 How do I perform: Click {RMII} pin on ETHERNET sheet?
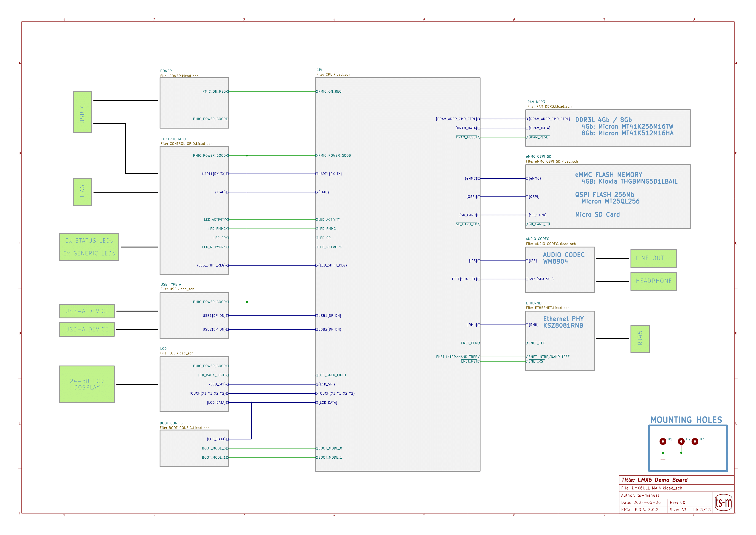point(532,325)
